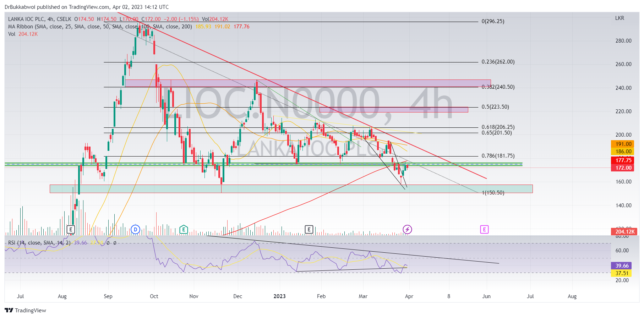The width and height of the screenshot is (644, 318).
Task: Click the 0(296.25) Fibonacci label
Action: [493, 21]
